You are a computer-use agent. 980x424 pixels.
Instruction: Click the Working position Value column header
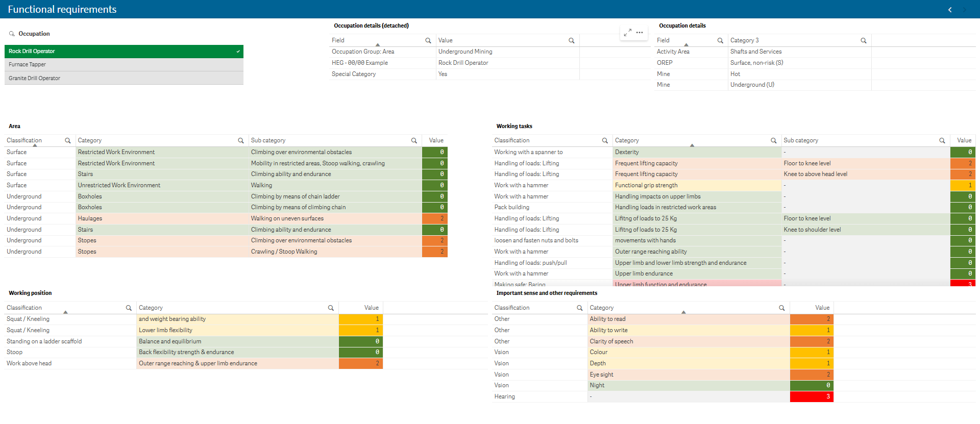pos(371,308)
